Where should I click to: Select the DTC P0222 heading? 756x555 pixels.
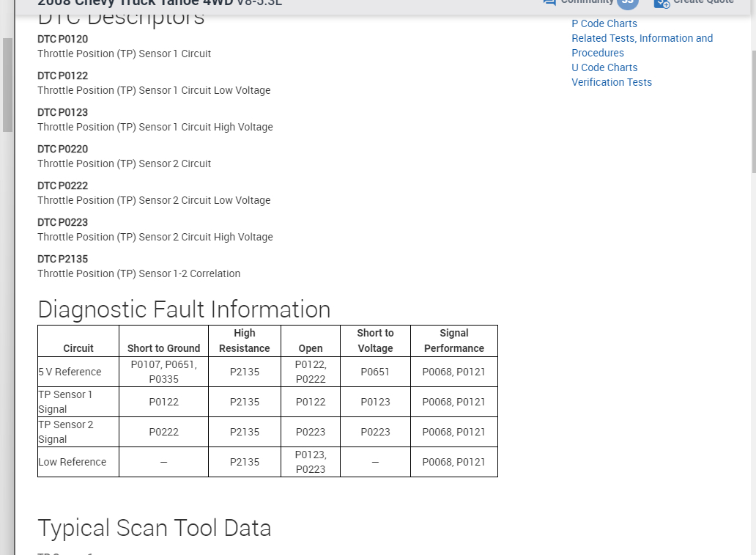pyautogui.click(x=63, y=185)
